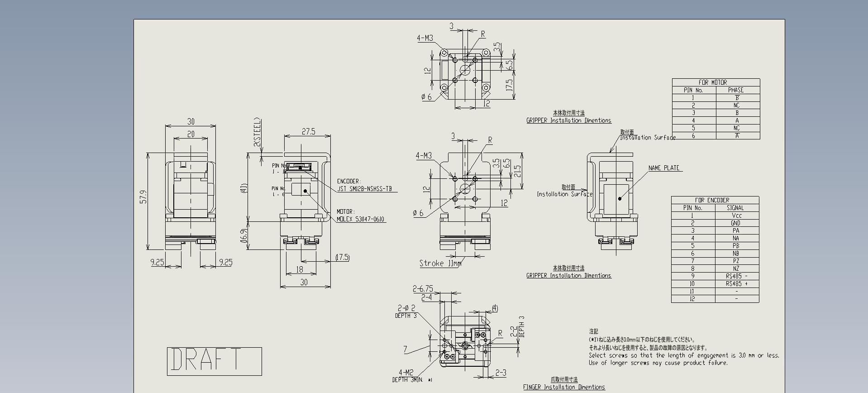868x393 pixels.
Task: Select the Vcc signal cell
Action: 736,216
